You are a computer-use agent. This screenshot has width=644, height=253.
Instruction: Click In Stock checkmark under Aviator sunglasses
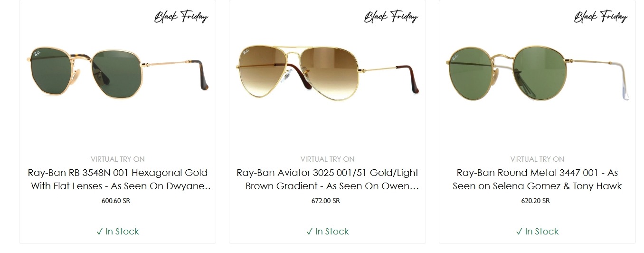(309, 232)
